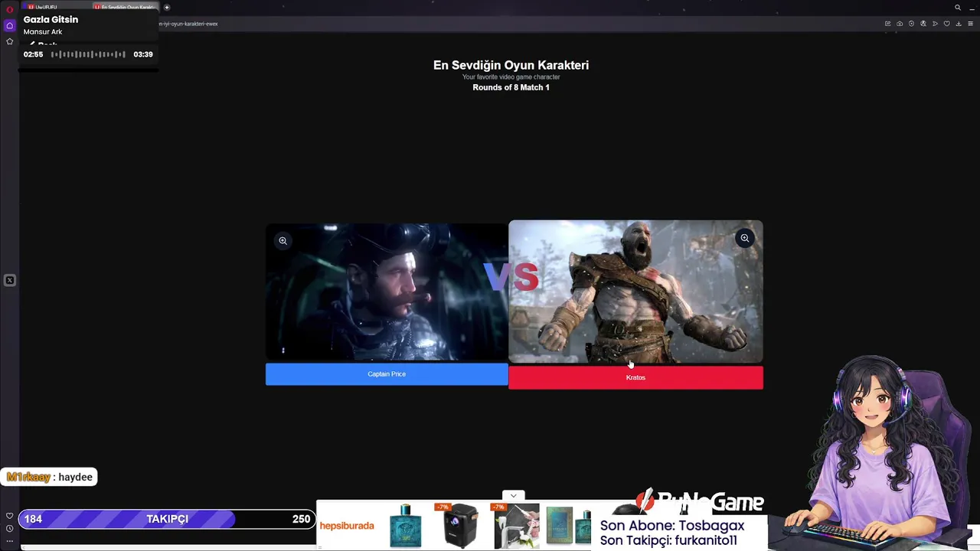Open the X (Twitter) sidebar icon

tap(9, 280)
